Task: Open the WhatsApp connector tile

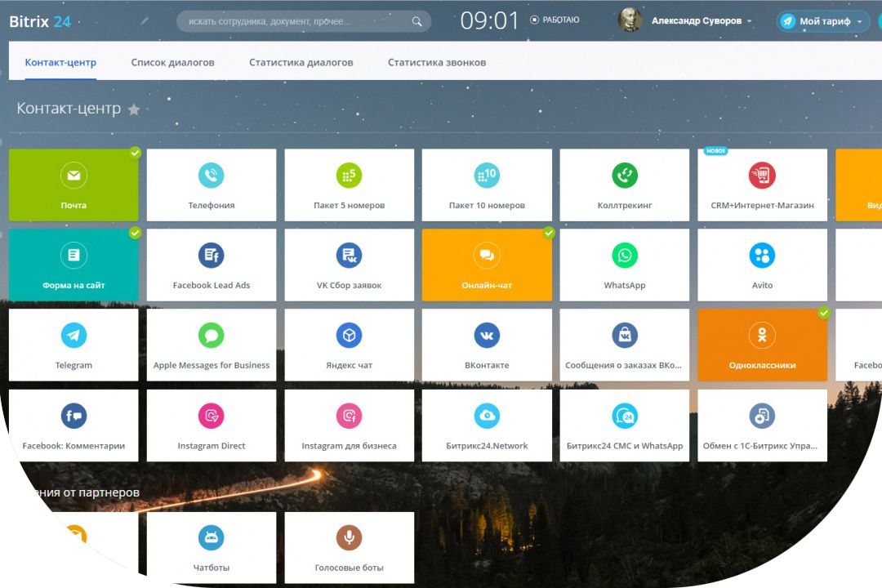Action: tap(625, 265)
